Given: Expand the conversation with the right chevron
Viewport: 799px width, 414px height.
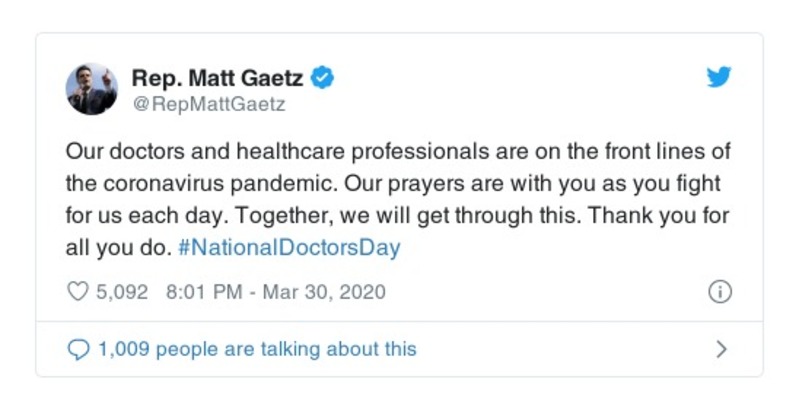Looking at the screenshot, I should 721,350.
